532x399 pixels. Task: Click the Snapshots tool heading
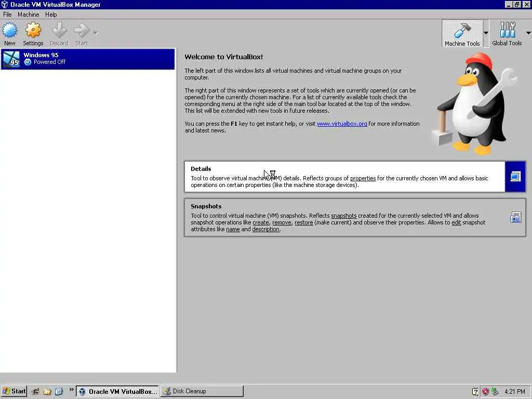pyautogui.click(x=206, y=206)
